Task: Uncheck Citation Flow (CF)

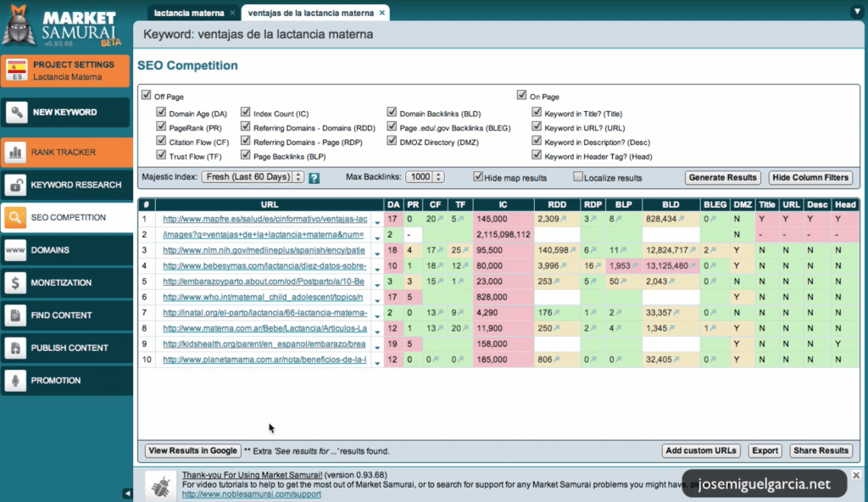Action: [161, 141]
